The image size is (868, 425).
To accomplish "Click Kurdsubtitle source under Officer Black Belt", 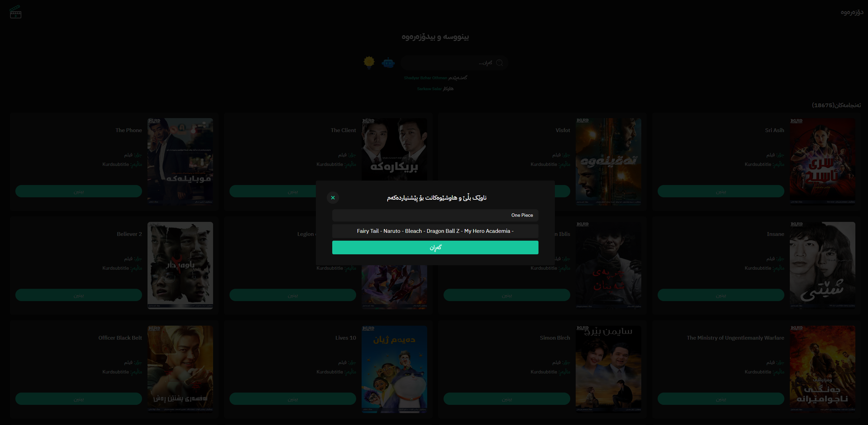I will 115,372.
